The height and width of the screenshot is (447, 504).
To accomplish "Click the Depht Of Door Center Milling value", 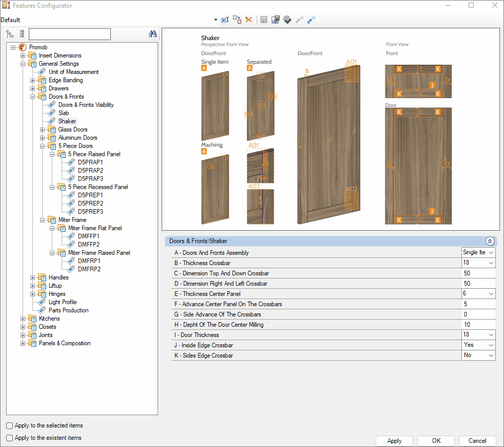I will [478, 325].
